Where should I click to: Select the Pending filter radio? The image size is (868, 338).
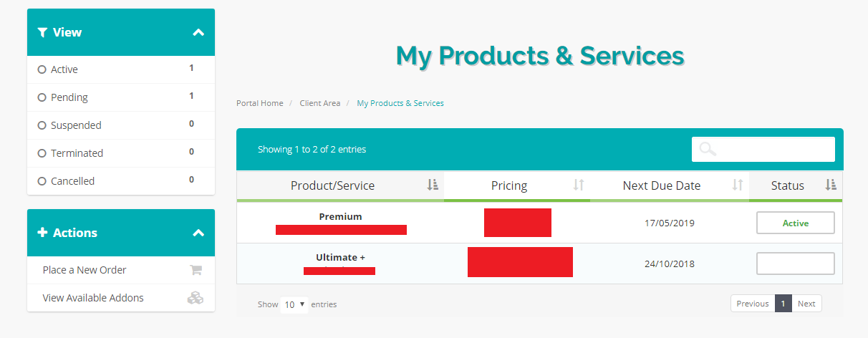(x=42, y=98)
